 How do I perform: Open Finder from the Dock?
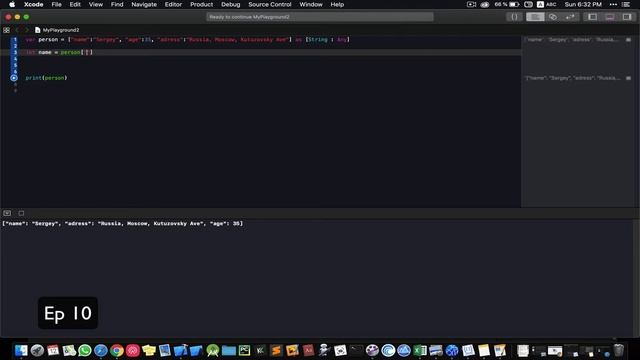[21, 350]
